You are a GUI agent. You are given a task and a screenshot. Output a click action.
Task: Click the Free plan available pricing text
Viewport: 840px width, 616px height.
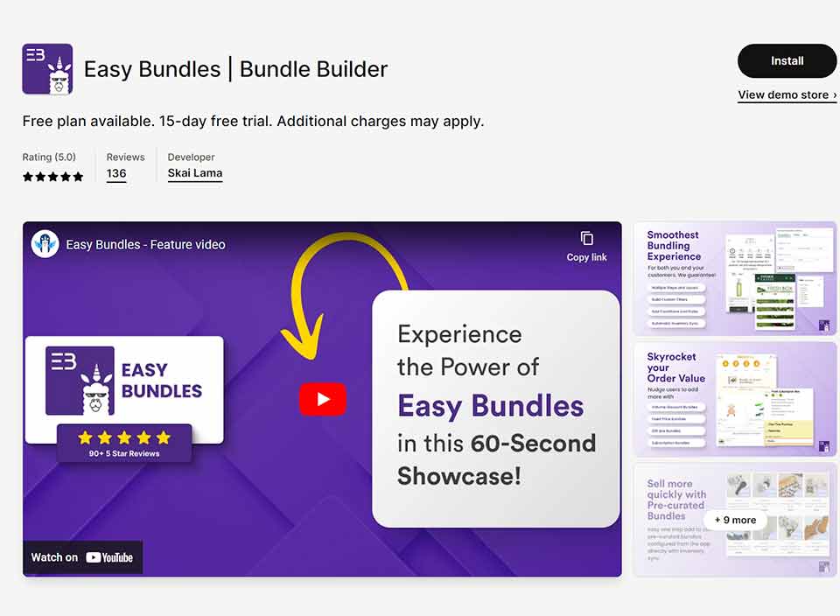coord(253,121)
